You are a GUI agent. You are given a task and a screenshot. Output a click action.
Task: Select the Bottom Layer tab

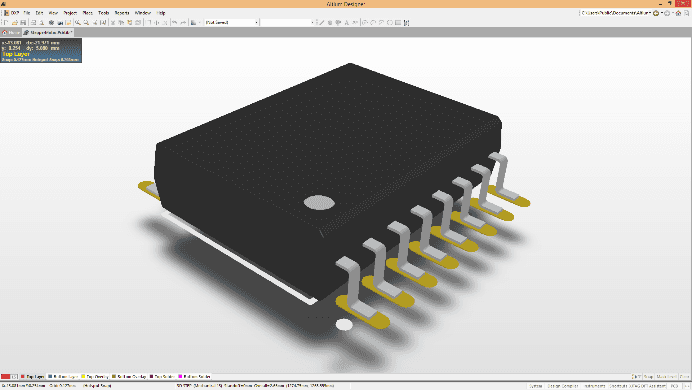point(63,376)
